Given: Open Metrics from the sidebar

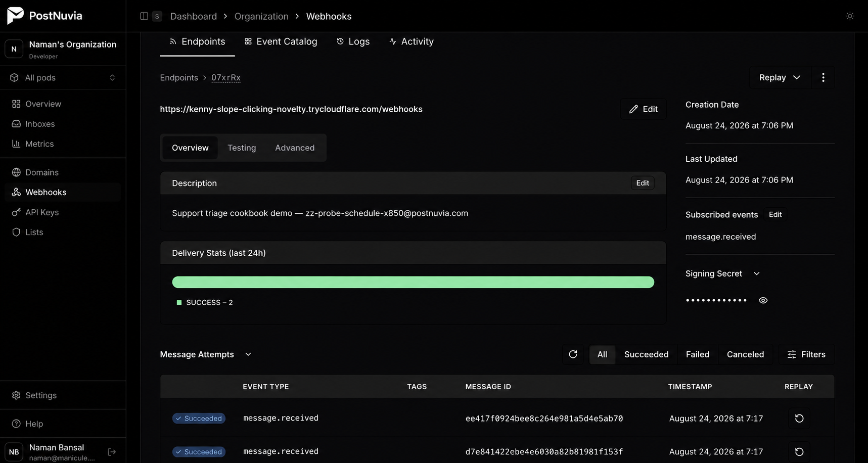Looking at the screenshot, I should (x=63, y=144).
